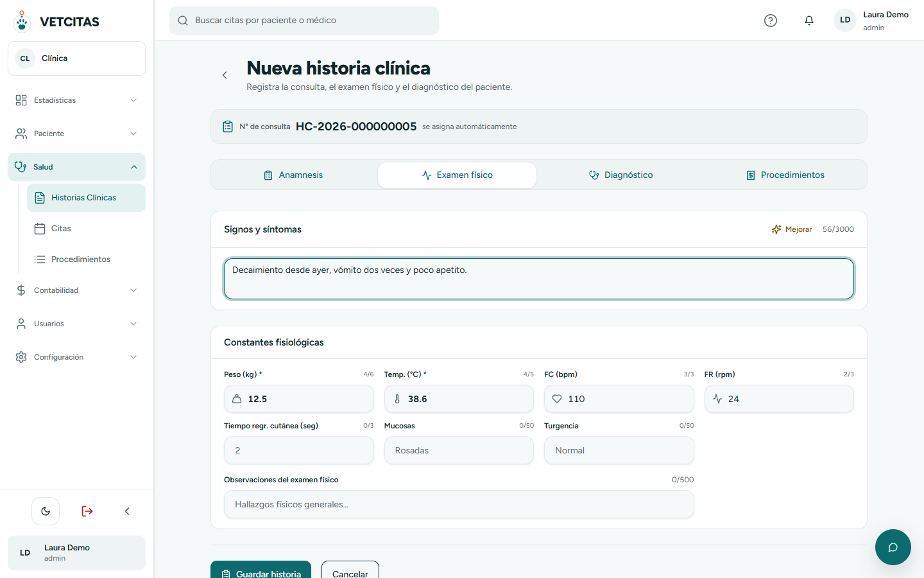Click the Signos y síntomas text area

click(x=539, y=279)
